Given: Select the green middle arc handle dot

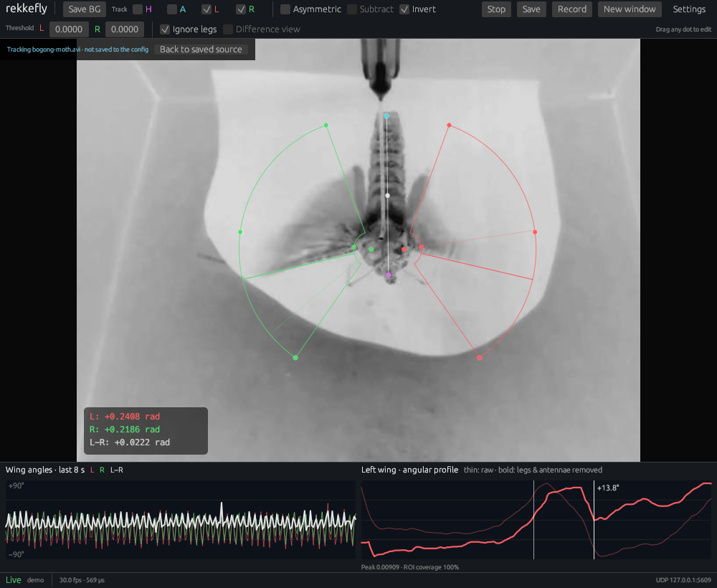Looking at the screenshot, I should pos(240,232).
